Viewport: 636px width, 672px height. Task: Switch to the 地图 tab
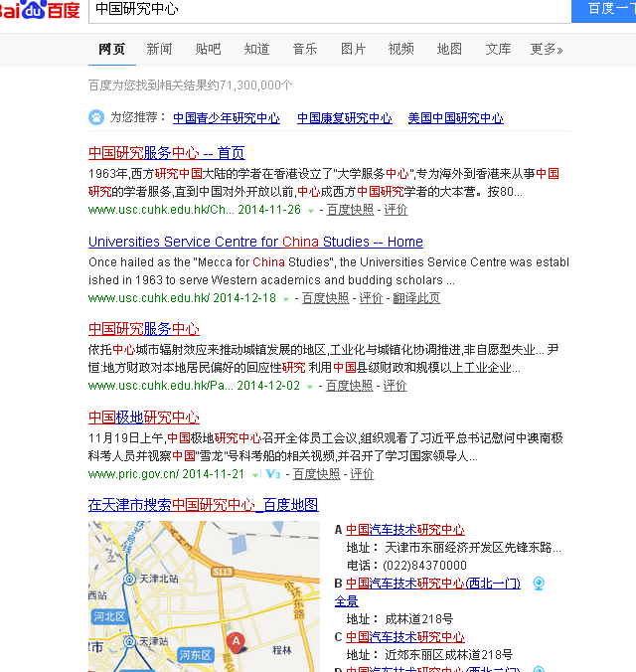(x=449, y=50)
